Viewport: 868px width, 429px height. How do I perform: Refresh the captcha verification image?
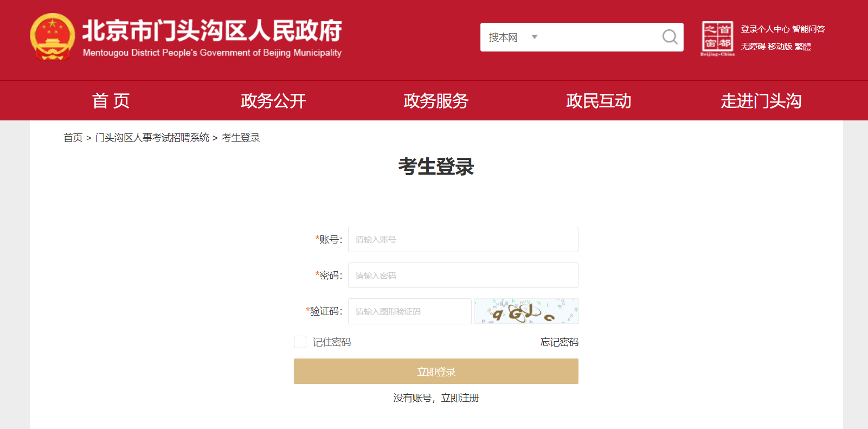coord(526,311)
